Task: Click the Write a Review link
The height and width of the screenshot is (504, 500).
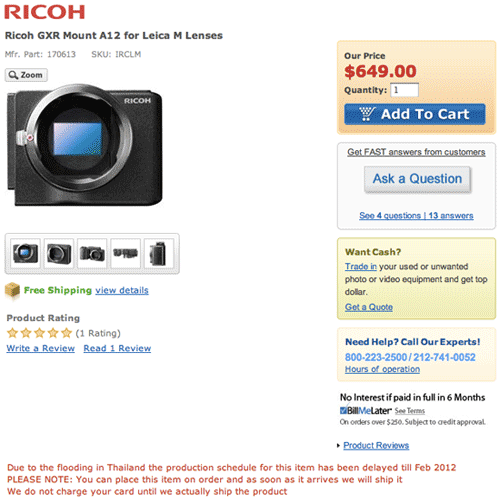Action: [41, 348]
